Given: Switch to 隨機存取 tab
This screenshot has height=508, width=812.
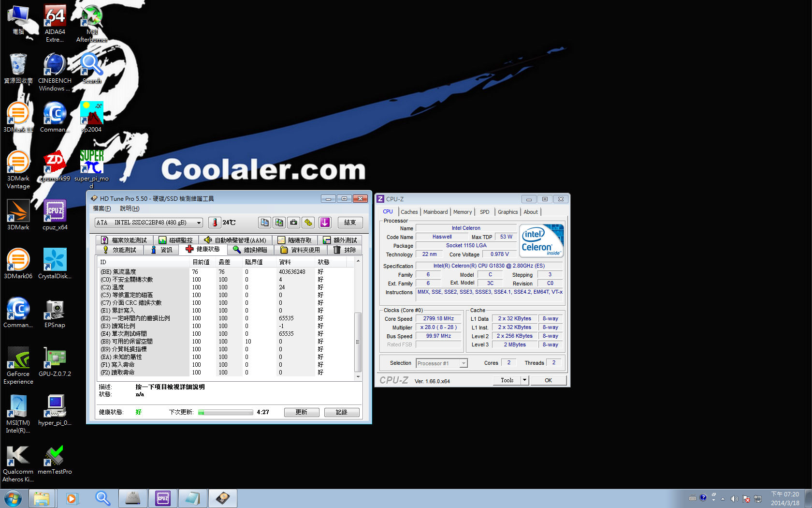Looking at the screenshot, I should 295,240.
